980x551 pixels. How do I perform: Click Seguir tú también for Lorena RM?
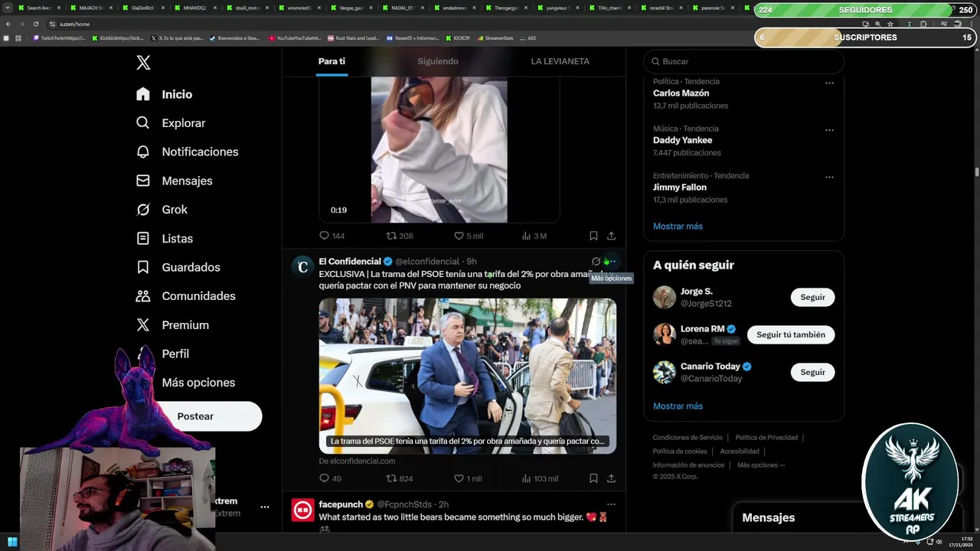point(791,334)
